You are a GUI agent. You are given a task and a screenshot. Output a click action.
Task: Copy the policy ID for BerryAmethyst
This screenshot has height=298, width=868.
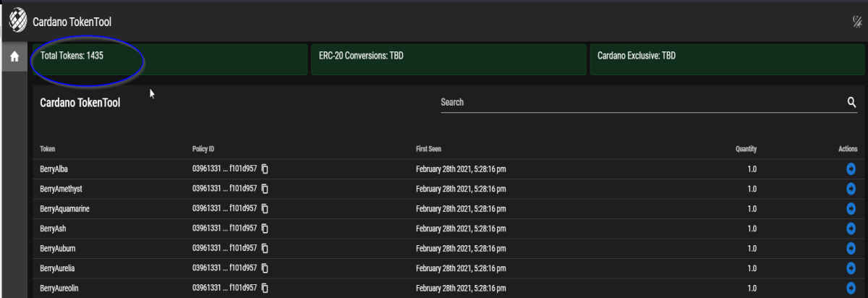[x=265, y=189]
